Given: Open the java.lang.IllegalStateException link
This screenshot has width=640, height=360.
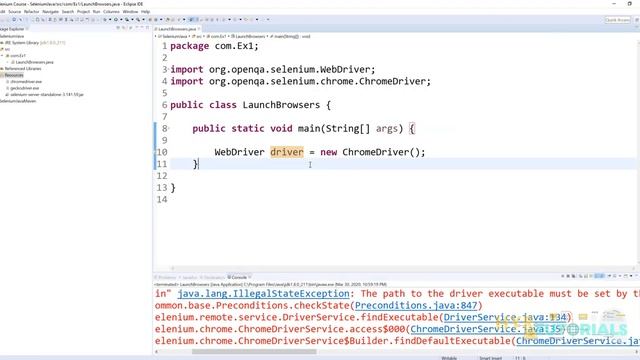Looking at the screenshot, I should [263, 293].
